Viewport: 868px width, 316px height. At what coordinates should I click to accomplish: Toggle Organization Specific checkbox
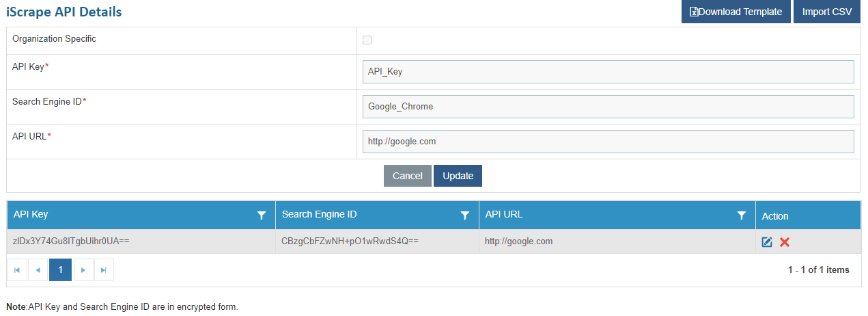[x=367, y=40]
